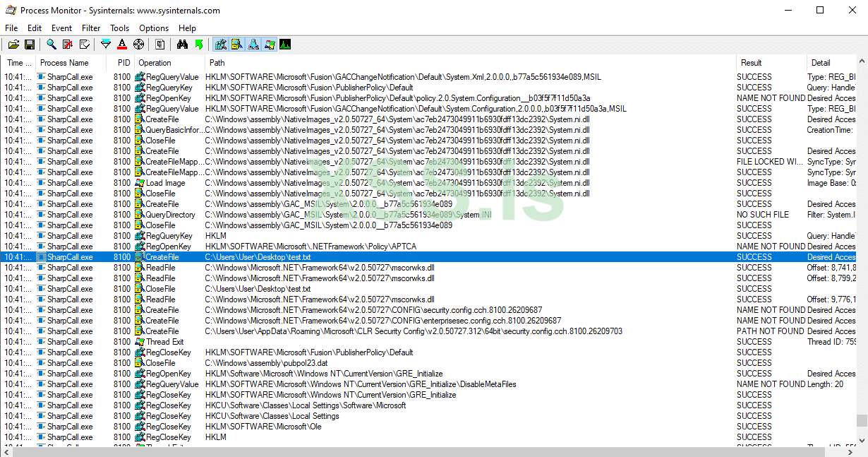Click the Open folder toolbar icon
868x457 pixels.
point(13,44)
